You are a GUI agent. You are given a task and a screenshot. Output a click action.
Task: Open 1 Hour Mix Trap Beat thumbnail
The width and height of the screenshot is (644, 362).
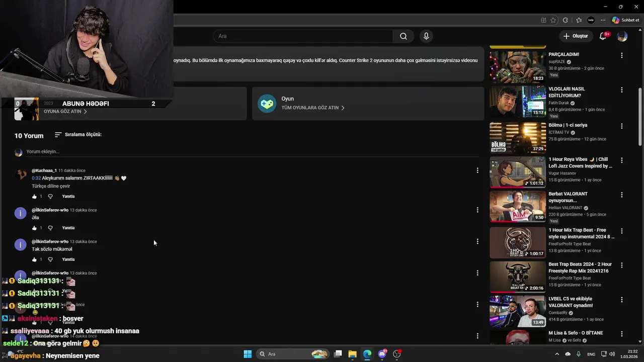tap(518, 242)
